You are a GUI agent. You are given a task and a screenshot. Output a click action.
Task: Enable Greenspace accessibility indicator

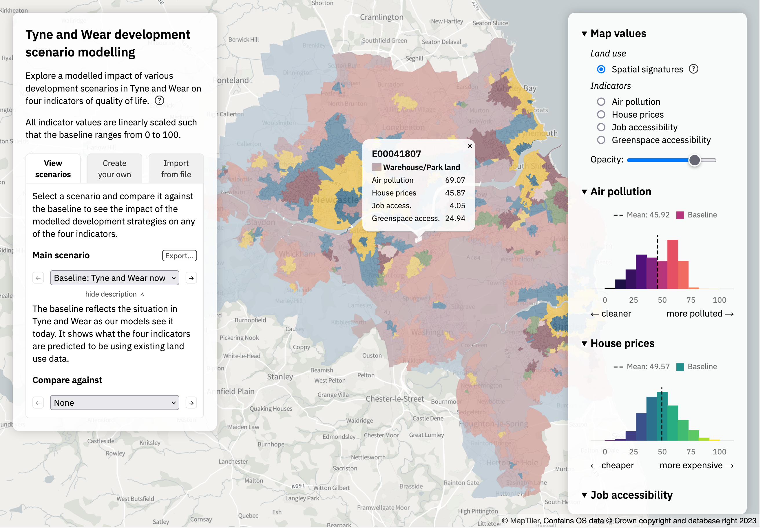tap(602, 140)
